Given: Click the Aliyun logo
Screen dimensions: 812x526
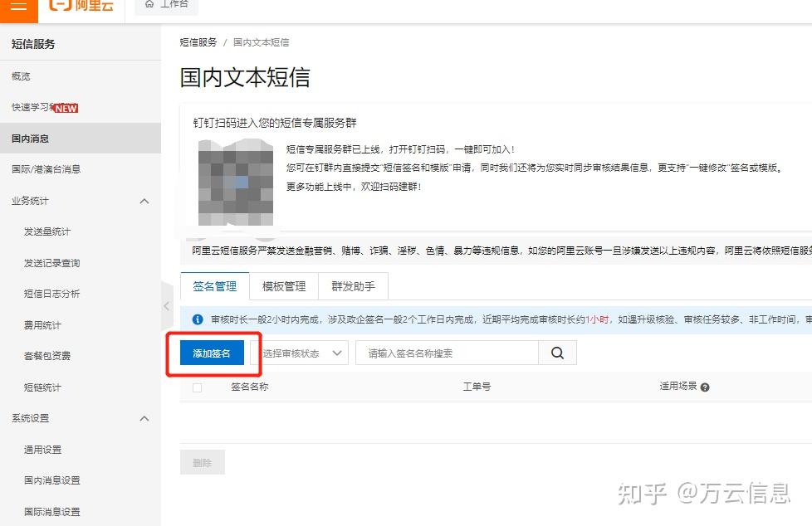Looking at the screenshot, I should pyautogui.click(x=82, y=5).
